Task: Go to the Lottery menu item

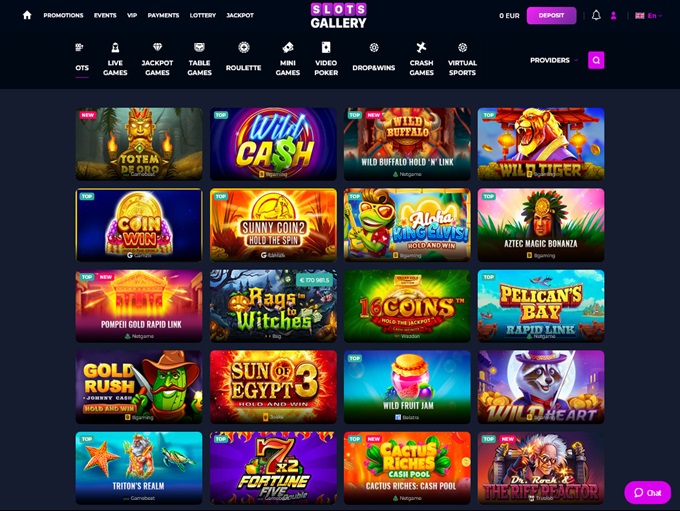Action: 203,15
